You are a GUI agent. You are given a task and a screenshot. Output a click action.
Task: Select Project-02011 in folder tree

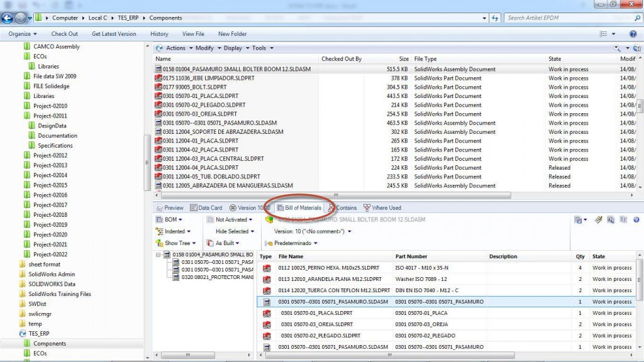click(50, 116)
